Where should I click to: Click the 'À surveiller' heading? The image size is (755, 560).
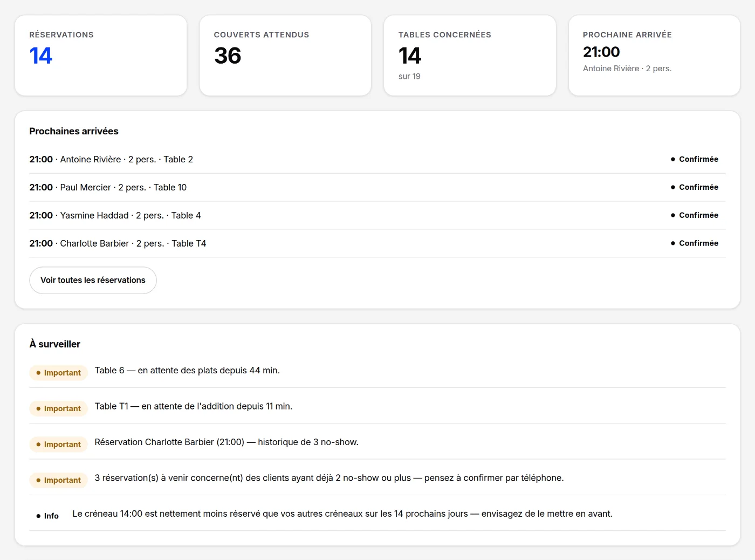[x=55, y=344]
